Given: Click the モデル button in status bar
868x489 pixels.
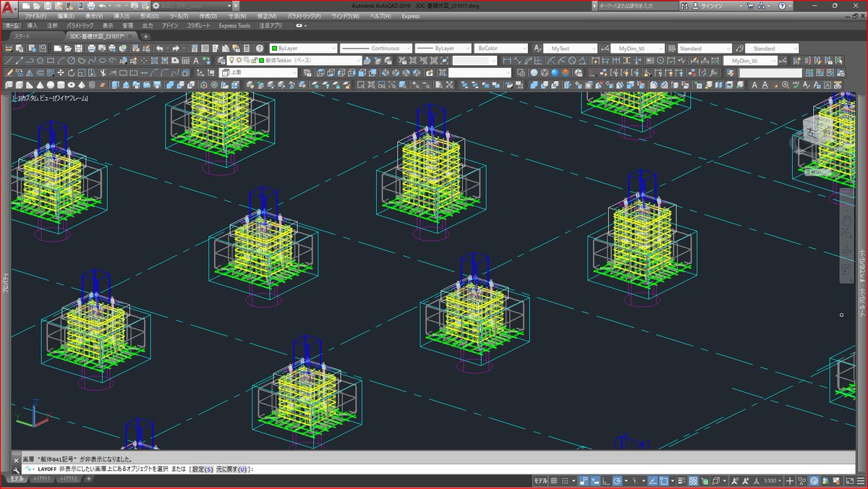Looking at the screenshot, I should tap(540, 481).
